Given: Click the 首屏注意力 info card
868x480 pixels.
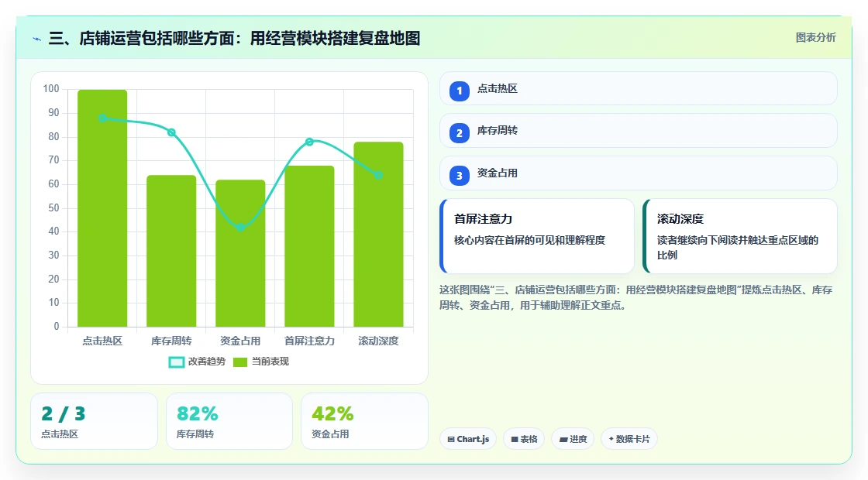Looking at the screenshot, I should click(537, 236).
